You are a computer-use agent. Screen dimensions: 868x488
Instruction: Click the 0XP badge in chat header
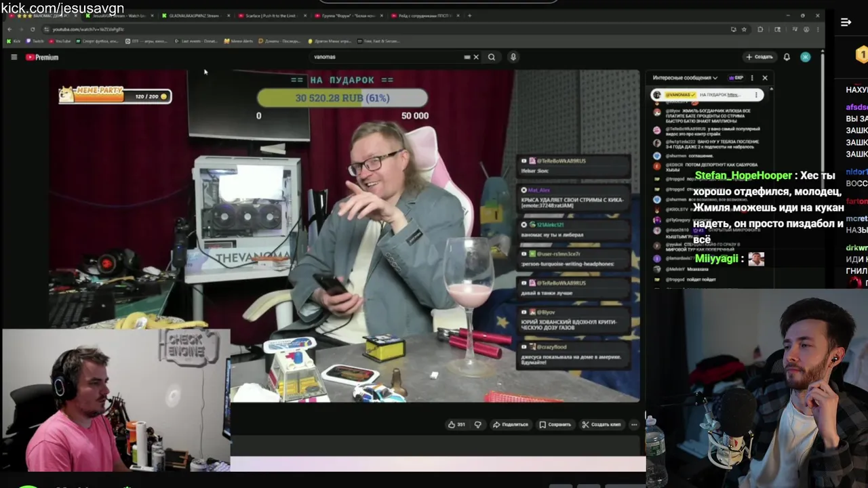tap(736, 78)
